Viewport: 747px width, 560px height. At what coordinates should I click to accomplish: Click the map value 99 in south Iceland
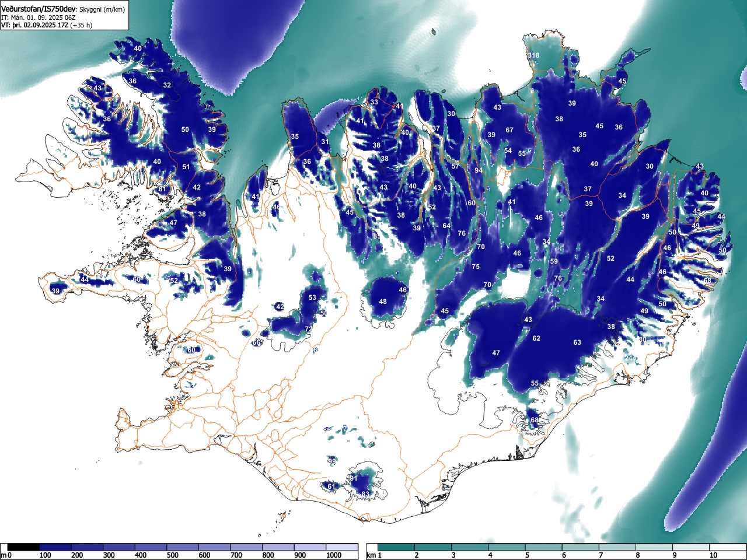[332, 461]
